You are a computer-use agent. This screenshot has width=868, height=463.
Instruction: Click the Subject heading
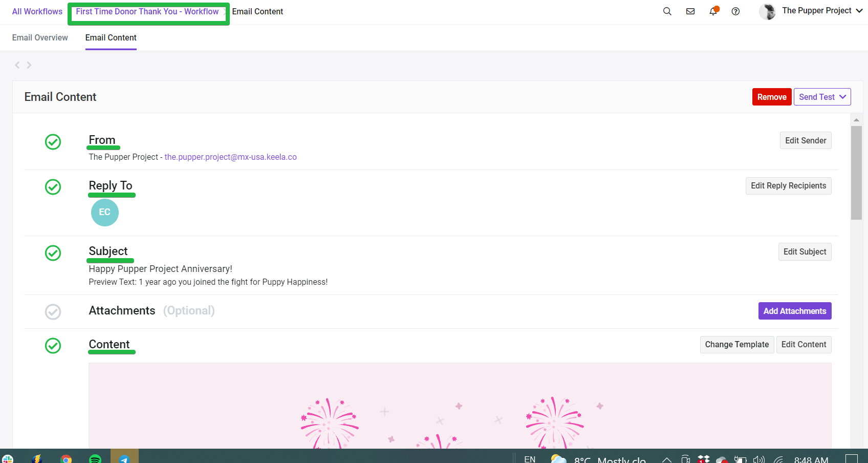108,251
